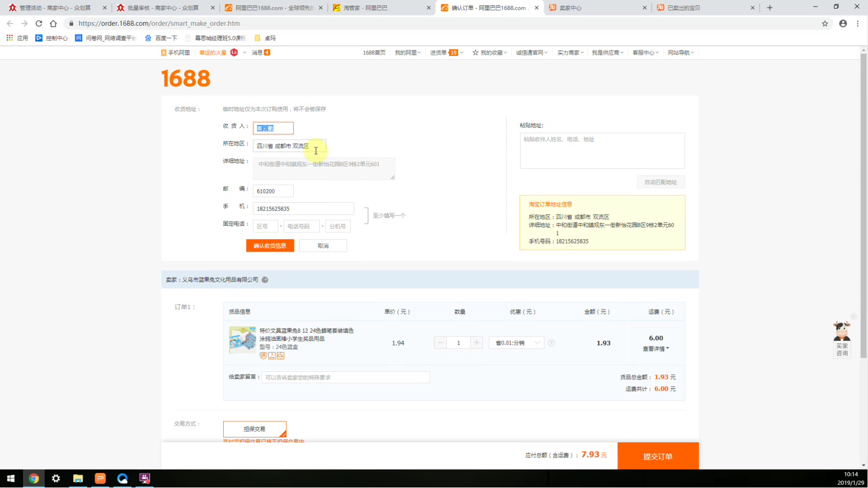
Task: Open Settings gear in the taskbar
Action: [56, 478]
